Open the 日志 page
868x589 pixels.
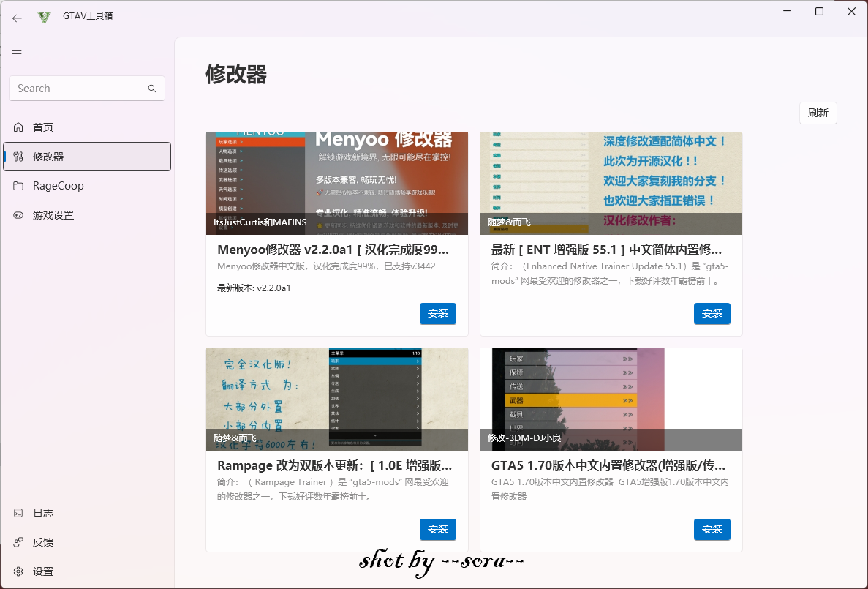tap(87, 513)
